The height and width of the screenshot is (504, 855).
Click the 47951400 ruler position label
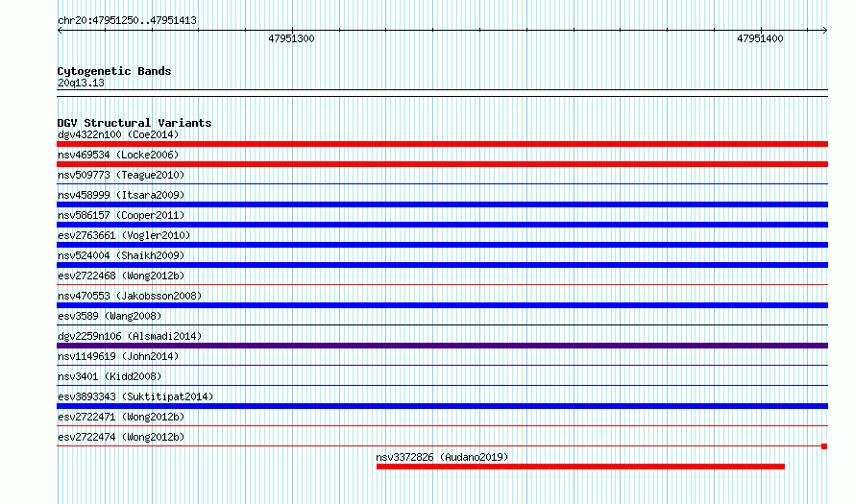tap(760, 38)
